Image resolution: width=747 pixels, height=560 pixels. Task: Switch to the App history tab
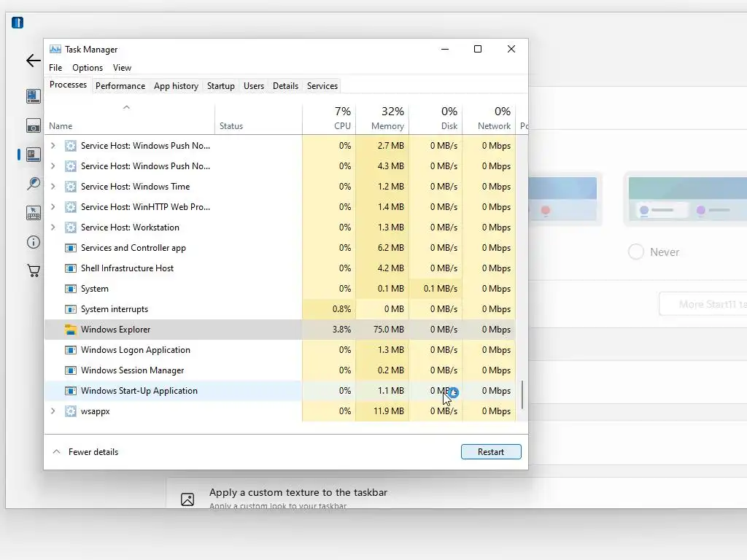[176, 86]
